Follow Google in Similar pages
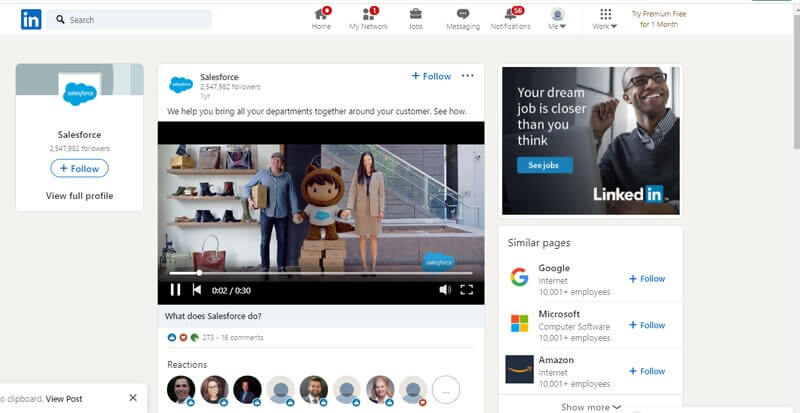This screenshot has width=800, height=413. [x=647, y=279]
